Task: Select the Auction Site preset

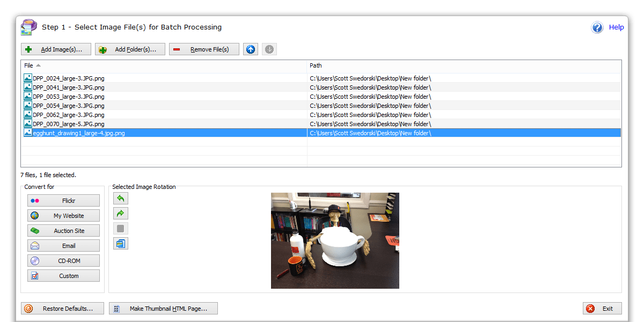Action: pos(64,231)
